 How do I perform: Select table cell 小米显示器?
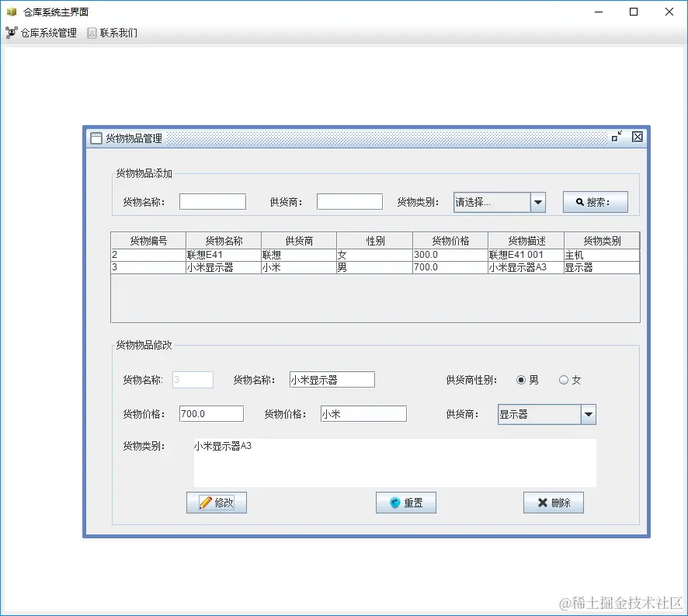point(224,267)
